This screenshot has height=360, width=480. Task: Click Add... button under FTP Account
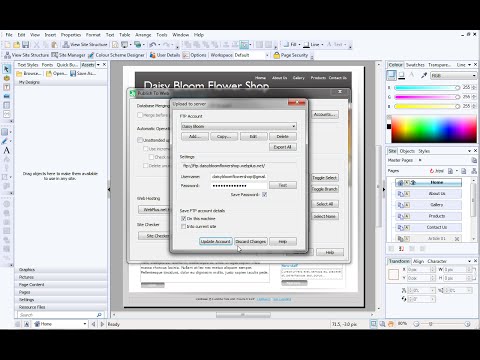click(195, 136)
